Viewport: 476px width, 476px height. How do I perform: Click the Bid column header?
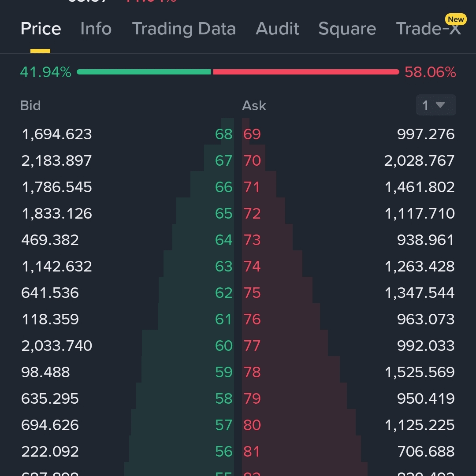pos(30,106)
